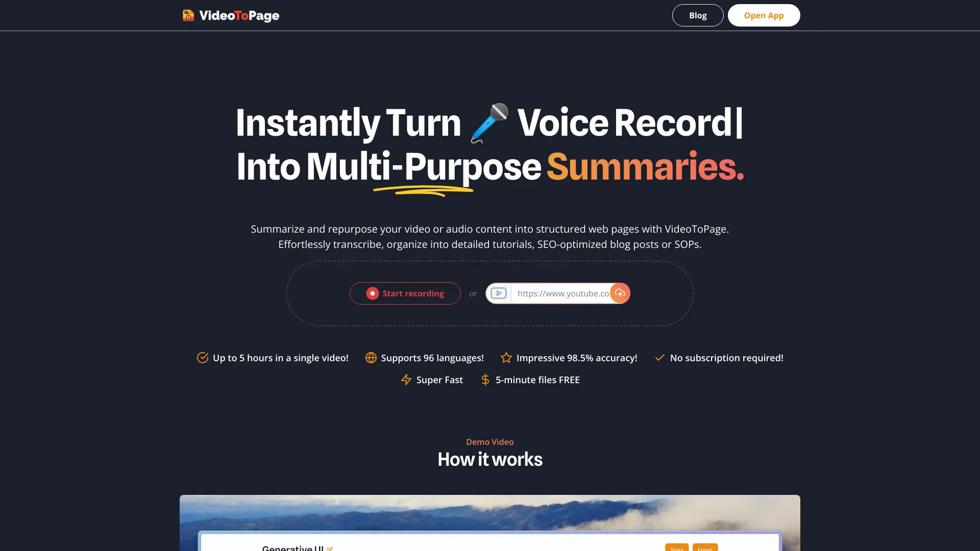
Task: Scroll down to How it Works section
Action: (490, 460)
